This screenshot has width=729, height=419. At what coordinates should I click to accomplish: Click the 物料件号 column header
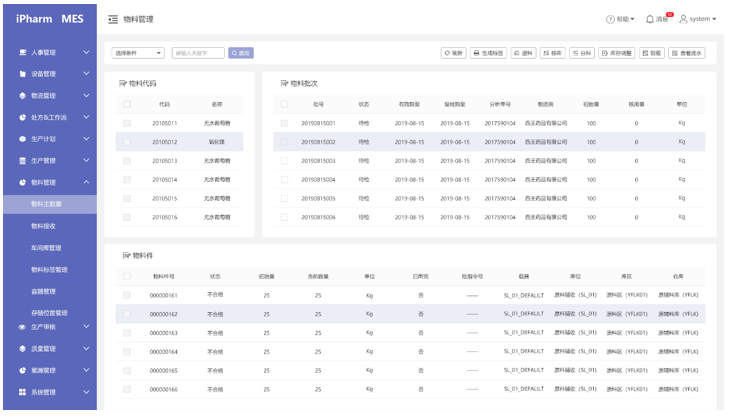point(164,276)
